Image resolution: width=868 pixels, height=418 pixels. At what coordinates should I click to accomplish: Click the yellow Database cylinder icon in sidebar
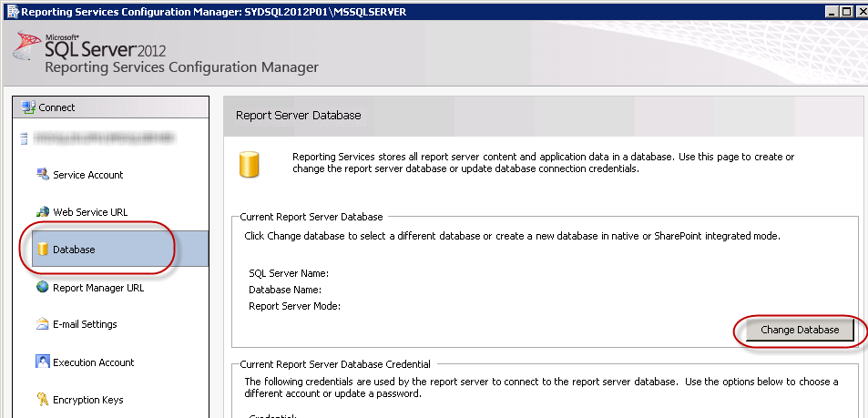pos(43,250)
